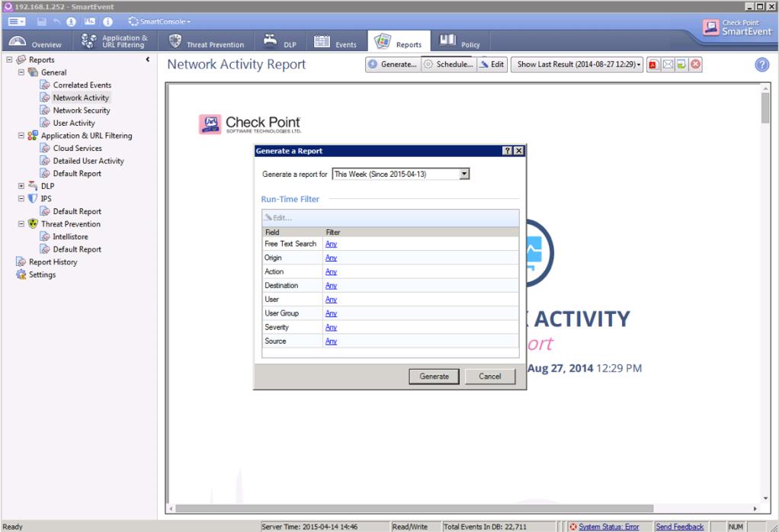Click the vertical scrollbar down arrow
Screen dimensions: 779x532
point(765,498)
